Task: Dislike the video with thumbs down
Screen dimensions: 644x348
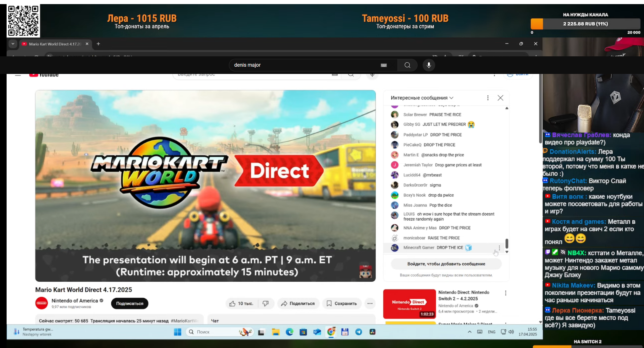Action: [x=266, y=304]
